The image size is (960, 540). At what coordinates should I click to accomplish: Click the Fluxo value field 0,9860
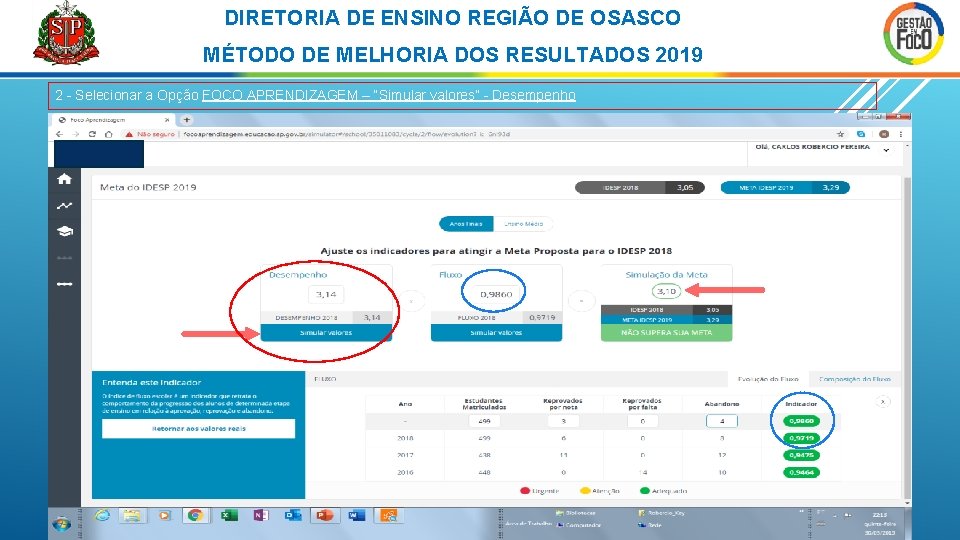(x=496, y=294)
